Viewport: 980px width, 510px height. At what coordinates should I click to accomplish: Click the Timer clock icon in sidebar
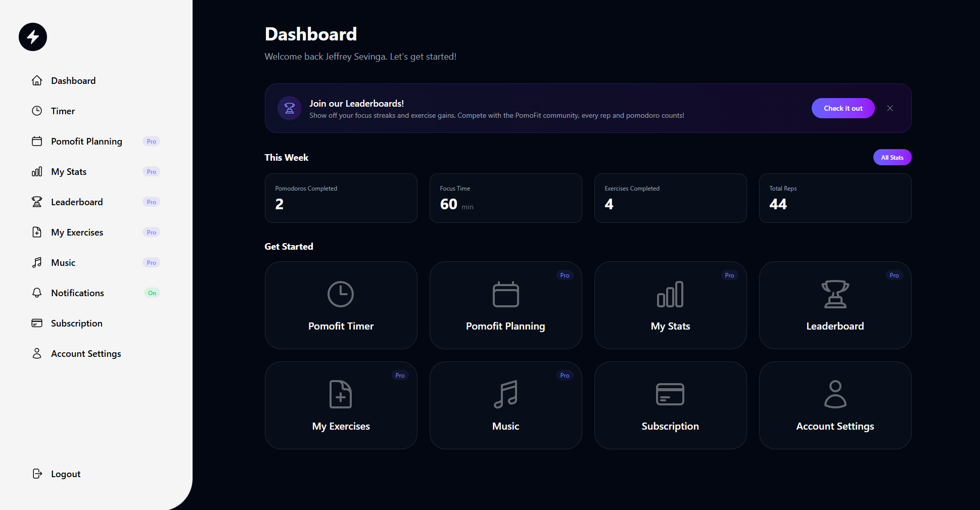coord(37,111)
